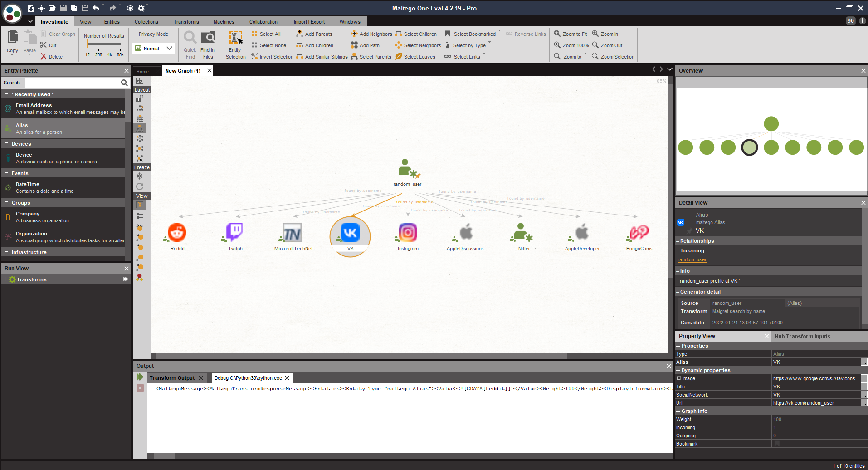The width and height of the screenshot is (868, 470).
Task: Click the undo arrow icon
Action: tap(96, 8)
